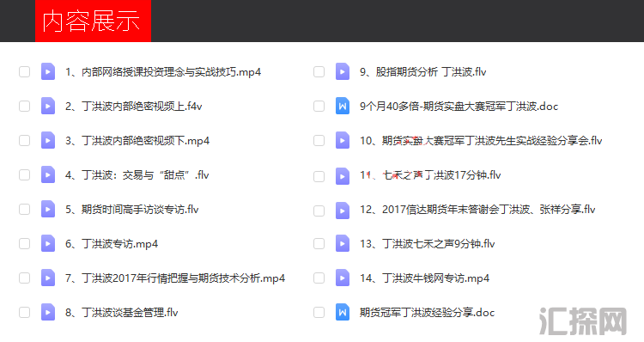644x342 pixels.
Task: Open 12、2017信达期货年末答谢会丁洪波、张祥分享.flv name
Action: point(477,210)
